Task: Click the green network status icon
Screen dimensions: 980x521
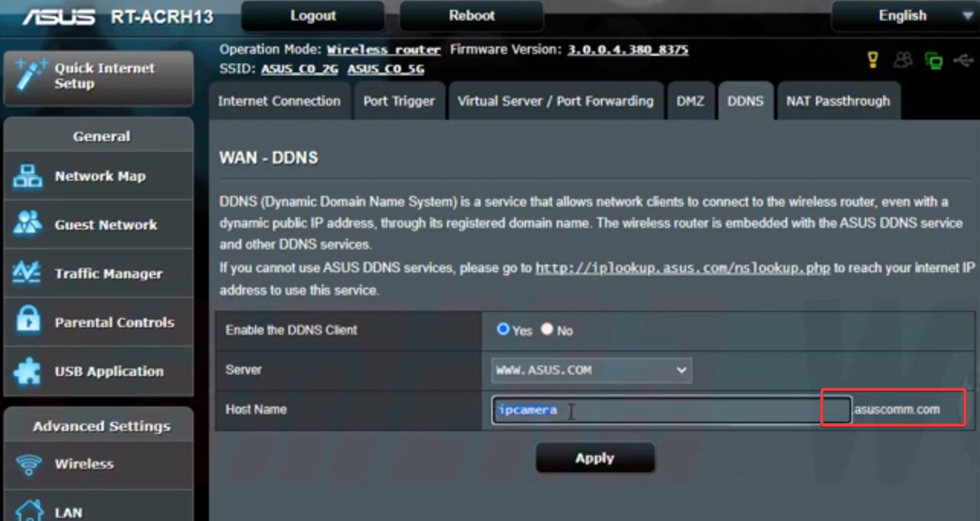Action: click(933, 60)
